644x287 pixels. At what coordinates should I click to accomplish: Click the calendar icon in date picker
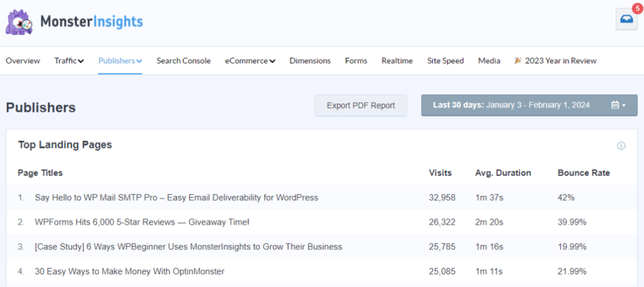click(x=616, y=106)
